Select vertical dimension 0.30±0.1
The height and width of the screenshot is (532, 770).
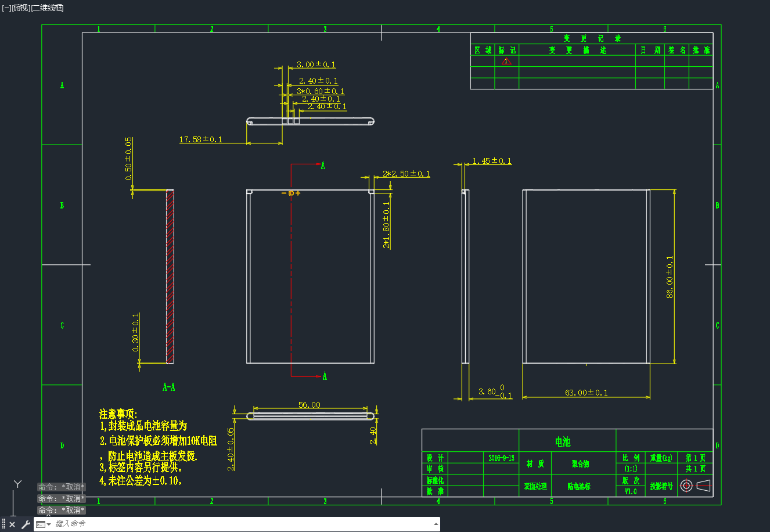(135, 333)
